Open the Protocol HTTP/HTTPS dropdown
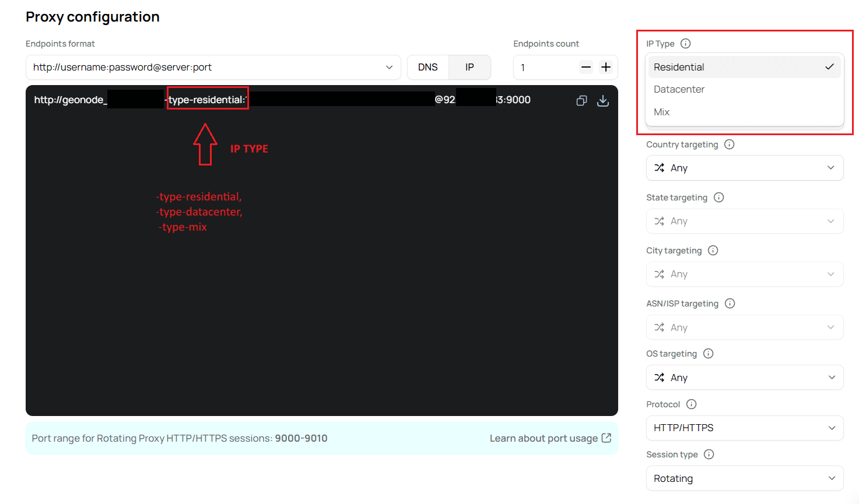This screenshot has height=504, width=859. [745, 428]
